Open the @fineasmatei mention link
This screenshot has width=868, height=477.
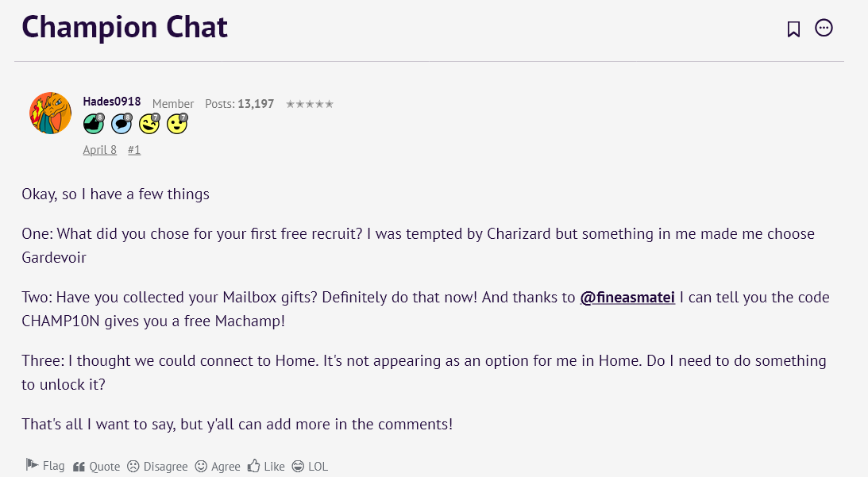tap(628, 298)
